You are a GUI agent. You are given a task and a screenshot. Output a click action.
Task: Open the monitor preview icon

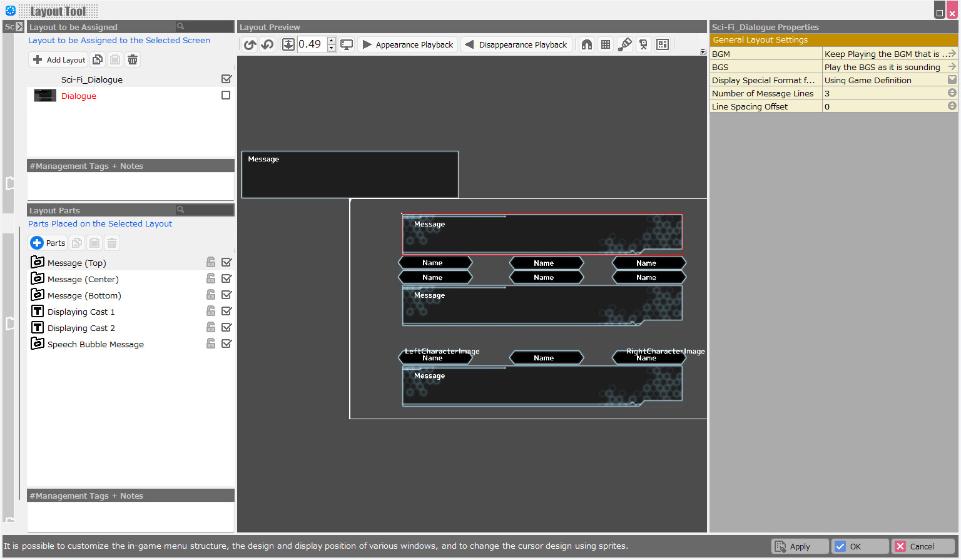pos(347,44)
